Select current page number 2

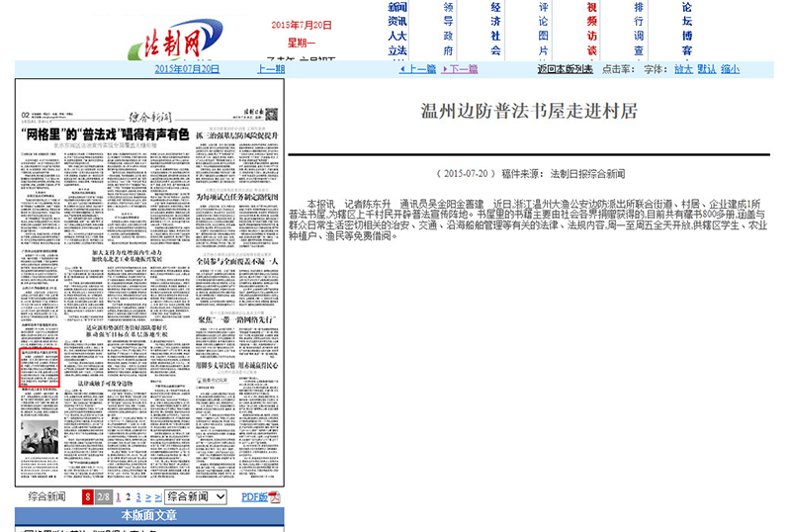pos(129,497)
